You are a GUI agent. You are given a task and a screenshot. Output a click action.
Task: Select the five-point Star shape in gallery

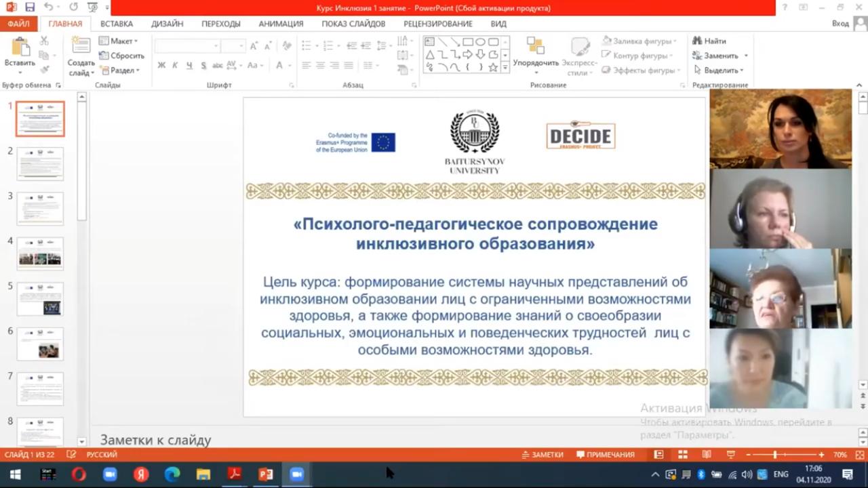tap(493, 67)
